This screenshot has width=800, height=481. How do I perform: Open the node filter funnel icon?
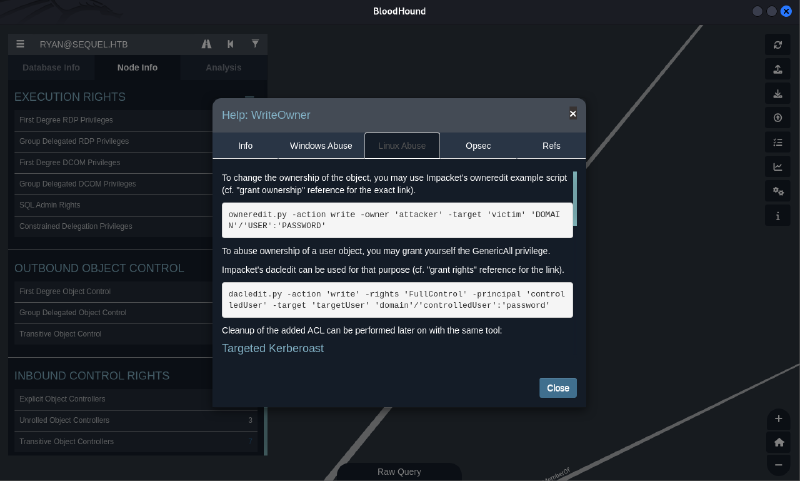coord(255,44)
